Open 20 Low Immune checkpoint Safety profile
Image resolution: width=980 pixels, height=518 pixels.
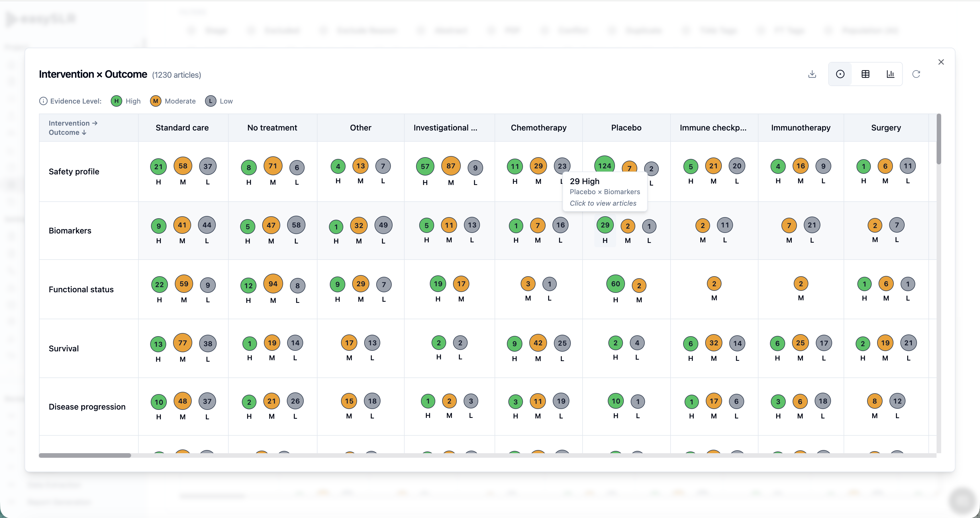point(737,166)
